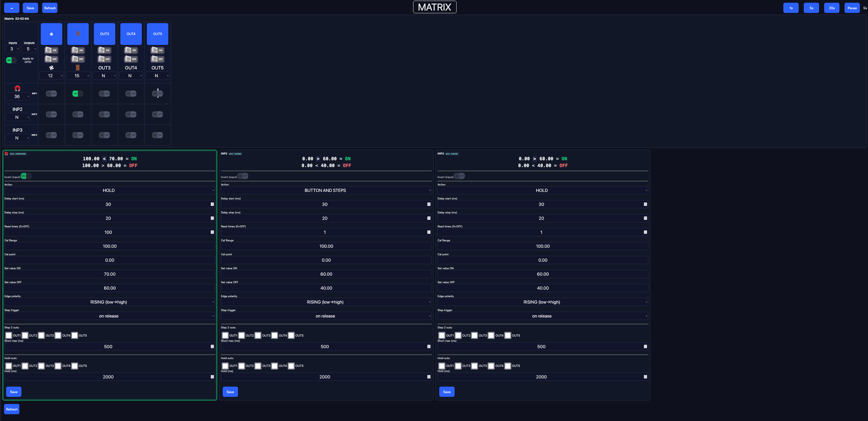Click Save button in the INP3 panel

(x=447, y=392)
